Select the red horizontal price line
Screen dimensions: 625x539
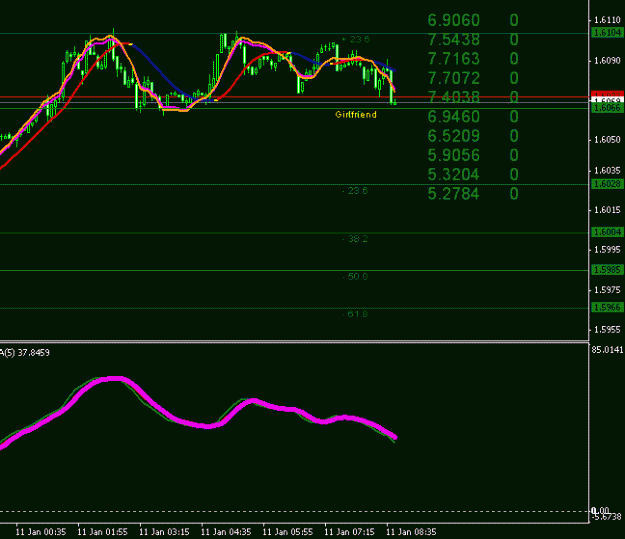point(294,97)
